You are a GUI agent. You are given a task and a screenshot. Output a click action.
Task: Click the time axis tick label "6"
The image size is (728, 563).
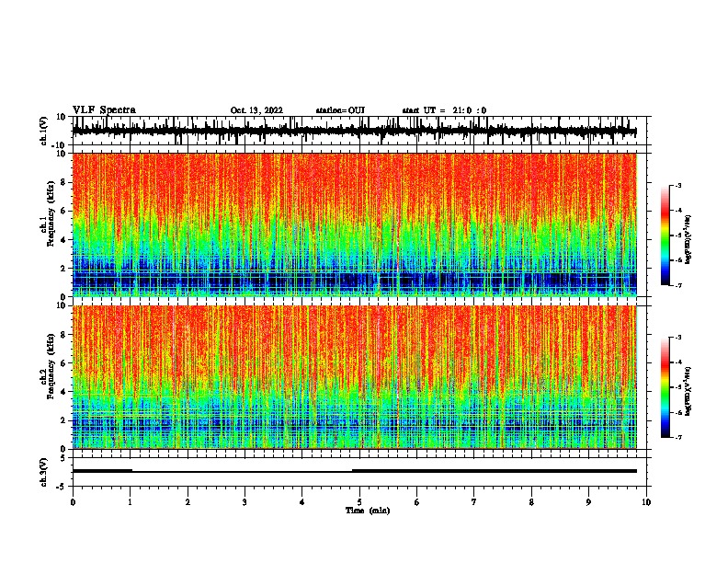(x=417, y=502)
